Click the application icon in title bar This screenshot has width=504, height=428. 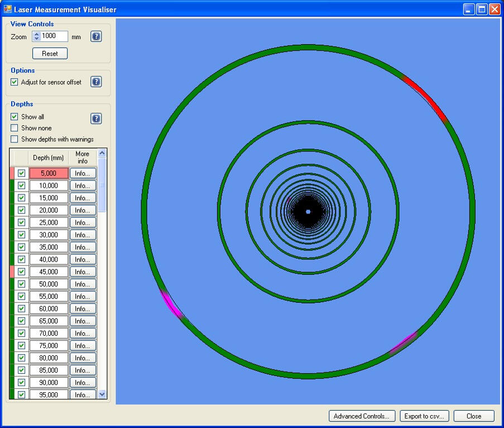click(7, 9)
